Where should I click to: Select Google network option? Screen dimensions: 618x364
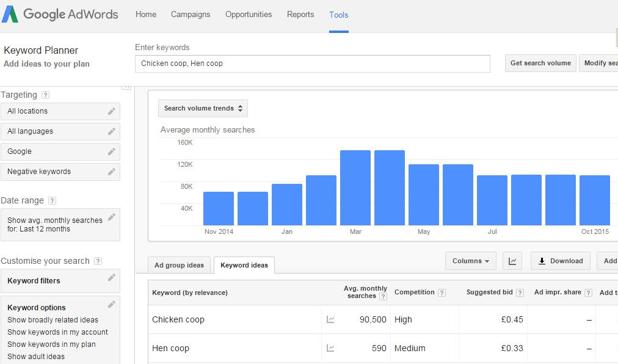point(60,151)
